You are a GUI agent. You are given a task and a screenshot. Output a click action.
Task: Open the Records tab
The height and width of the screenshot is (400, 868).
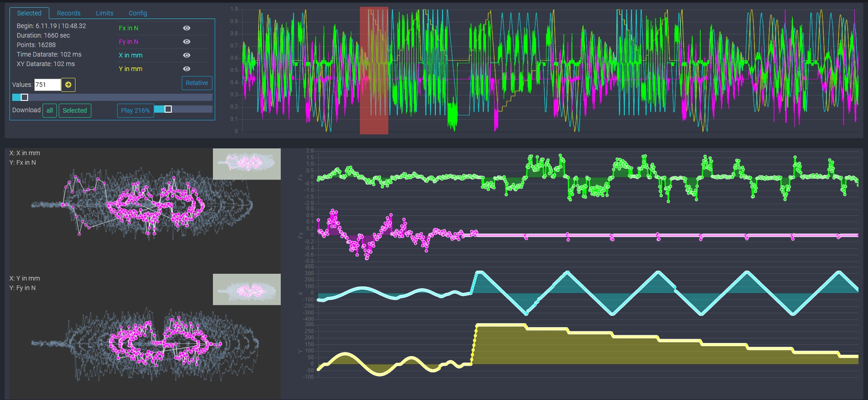(x=69, y=13)
